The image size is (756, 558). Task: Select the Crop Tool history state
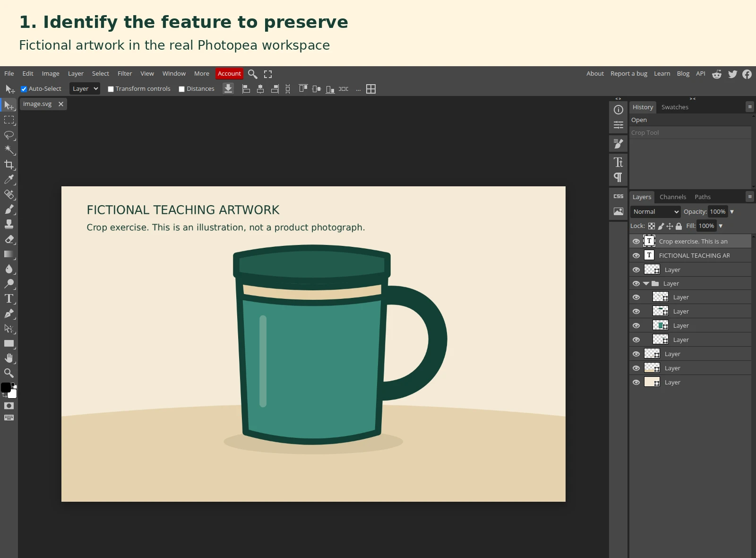tap(690, 133)
